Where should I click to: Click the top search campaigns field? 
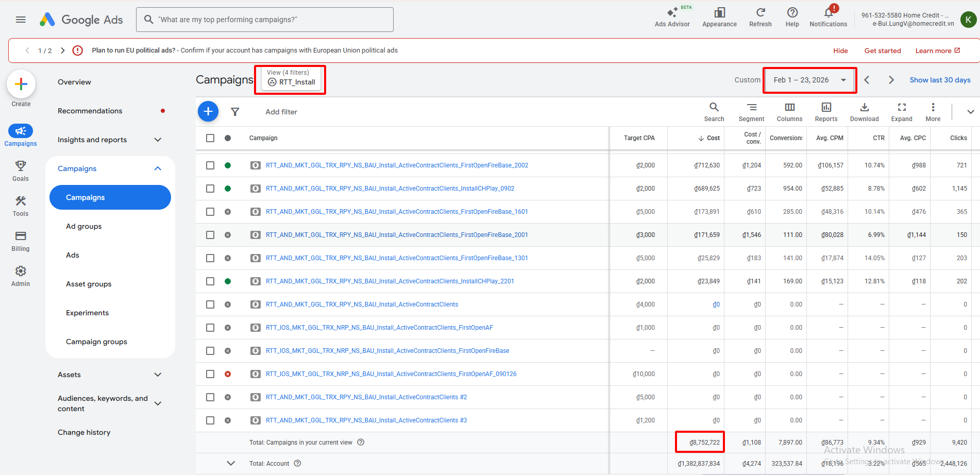pyautogui.click(x=265, y=20)
